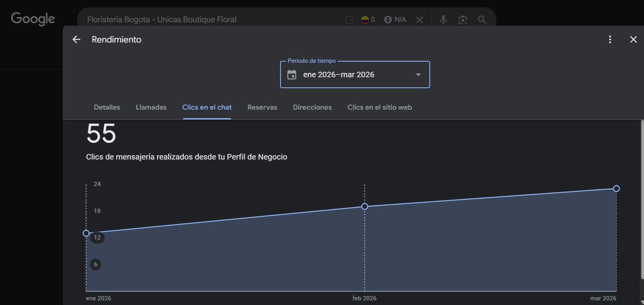Click the voice search microphone icon
Screen dimensions: 644x305
[443, 20]
